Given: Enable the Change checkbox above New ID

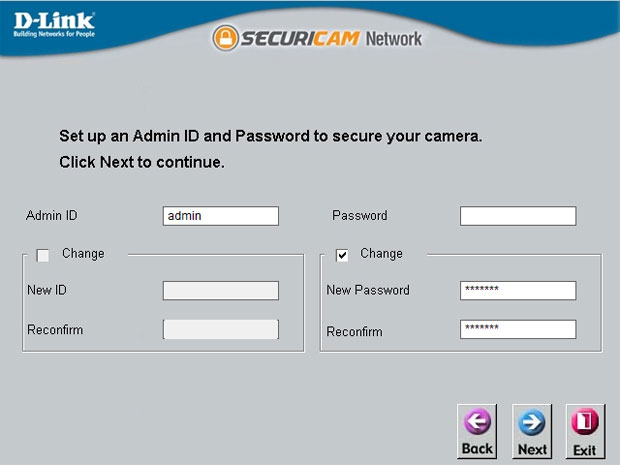Looking at the screenshot, I should 42,255.
